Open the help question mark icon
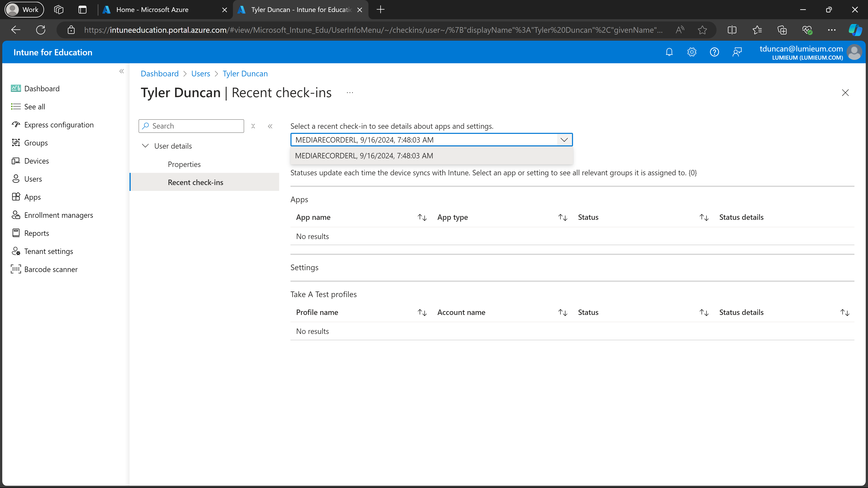Image resolution: width=868 pixels, height=488 pixels. click(x=714, y=52)
